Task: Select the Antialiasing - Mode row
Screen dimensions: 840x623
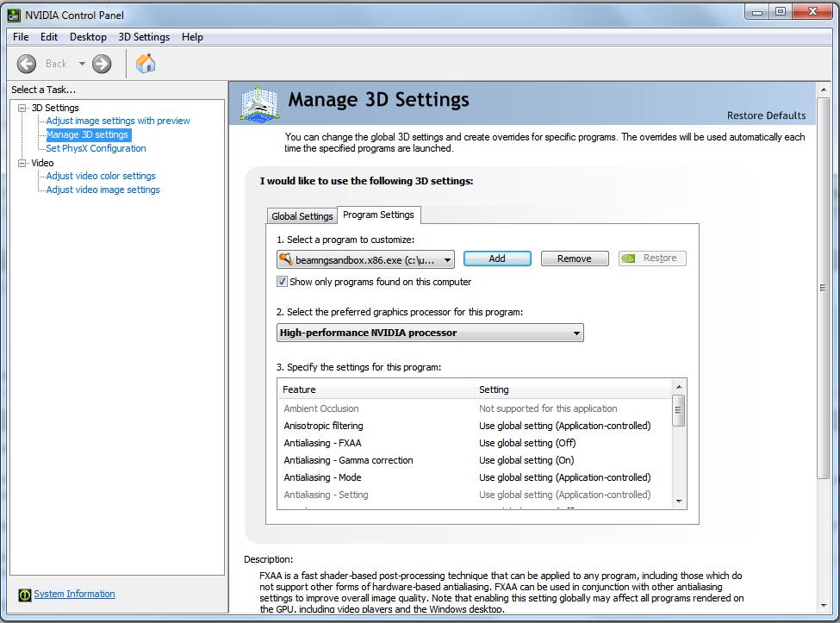Action: pos(474,477)
